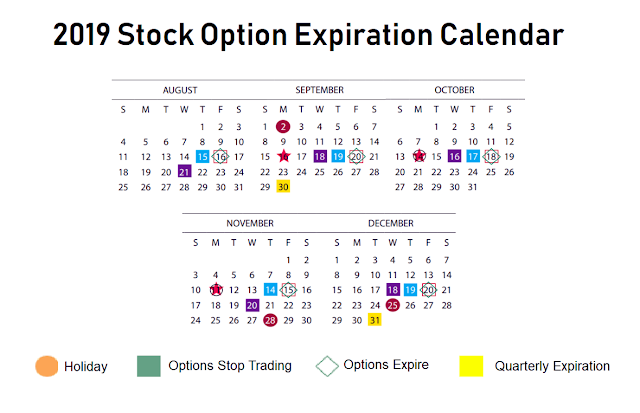The image size is (640, 413).
Task: Click the Options Stop Trading legend label
Action: point(230,366)
